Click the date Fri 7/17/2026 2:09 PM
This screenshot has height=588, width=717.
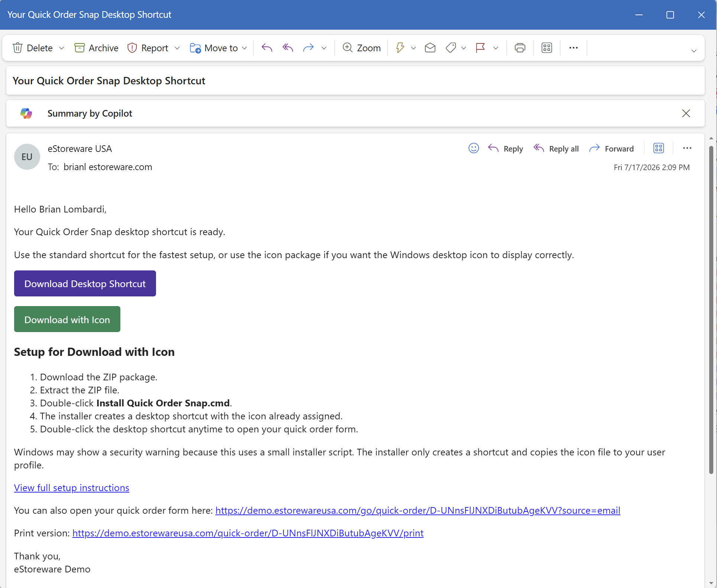pyautogui.click(x=652, y=167)
